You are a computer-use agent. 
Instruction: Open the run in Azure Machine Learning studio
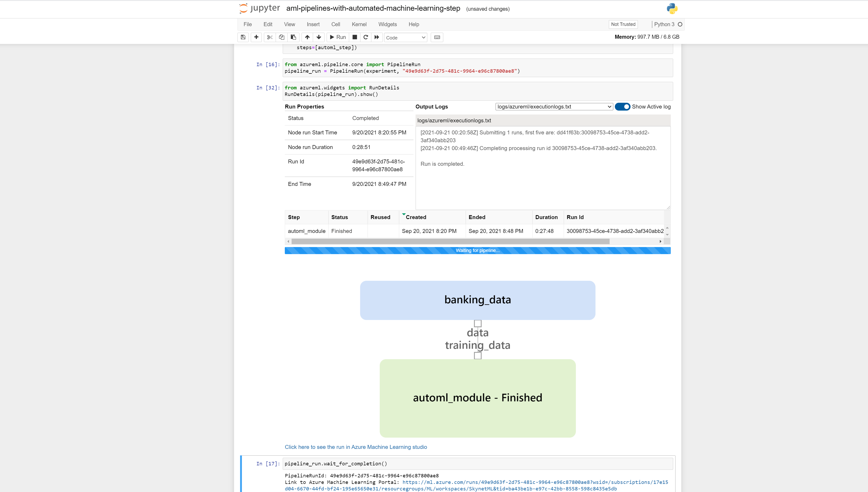[x=356, y=447]
